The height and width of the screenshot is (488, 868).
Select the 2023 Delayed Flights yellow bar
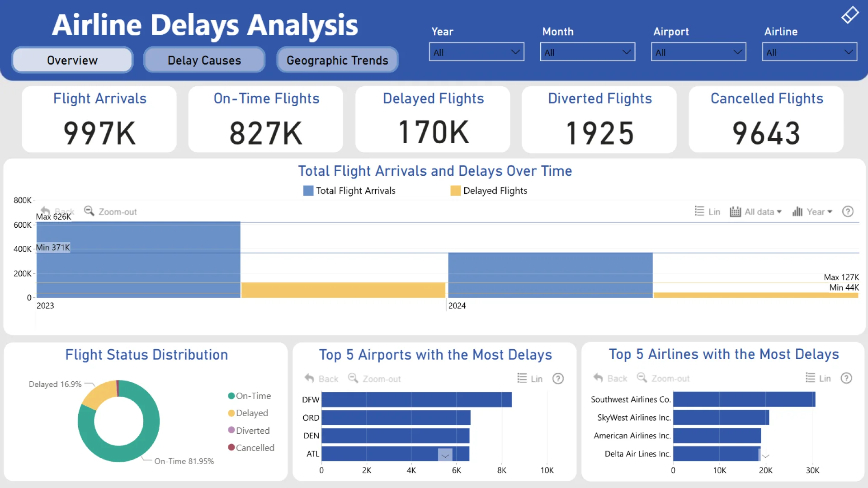(343, 290)
